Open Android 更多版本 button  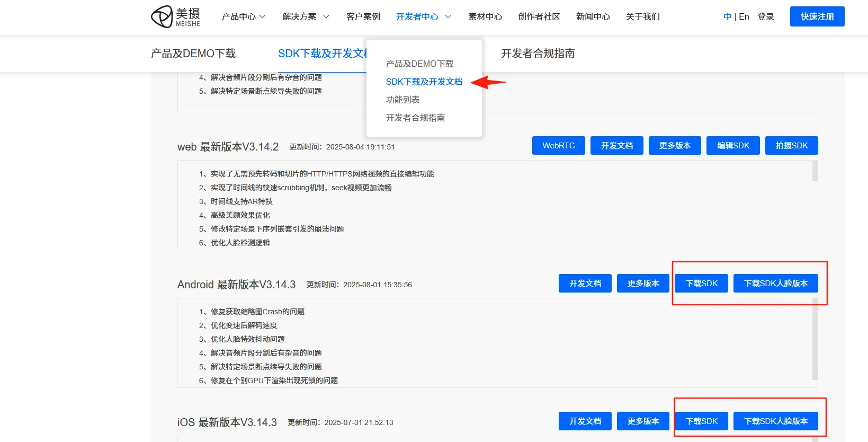(x=643, y=284)
